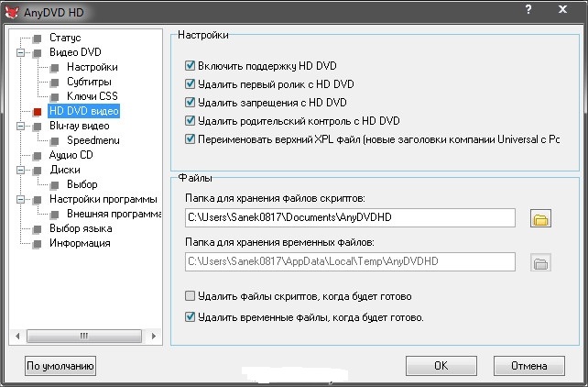Click the tree horizontal scrollbar thumb
This screenshot has width=588, height=387.
84,336
